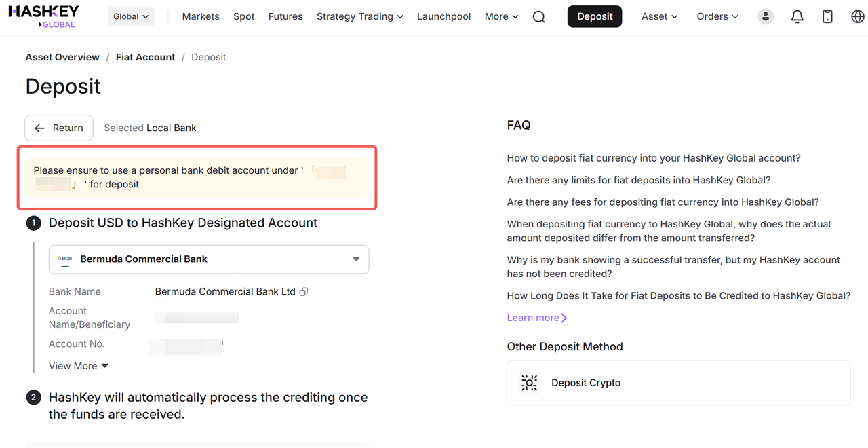Open the search magnifier icon

click(x=539, y=17)
